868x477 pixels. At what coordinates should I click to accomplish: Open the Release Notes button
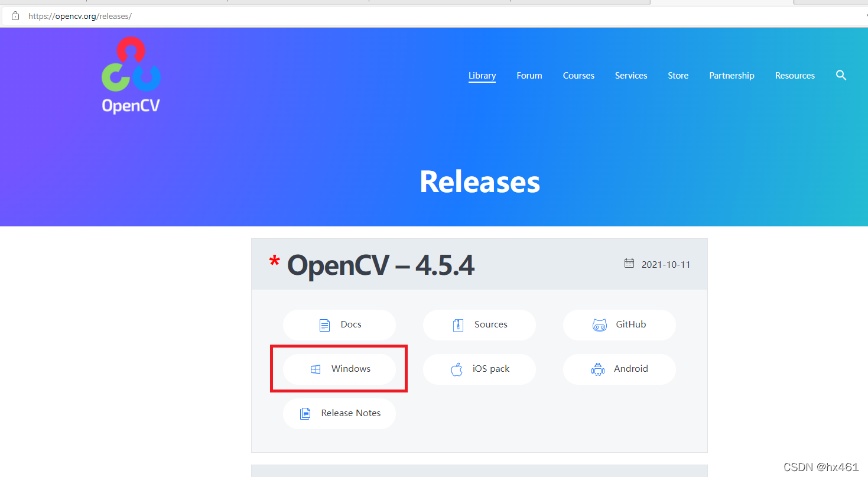pyautogui.click(x=339, y=413)
